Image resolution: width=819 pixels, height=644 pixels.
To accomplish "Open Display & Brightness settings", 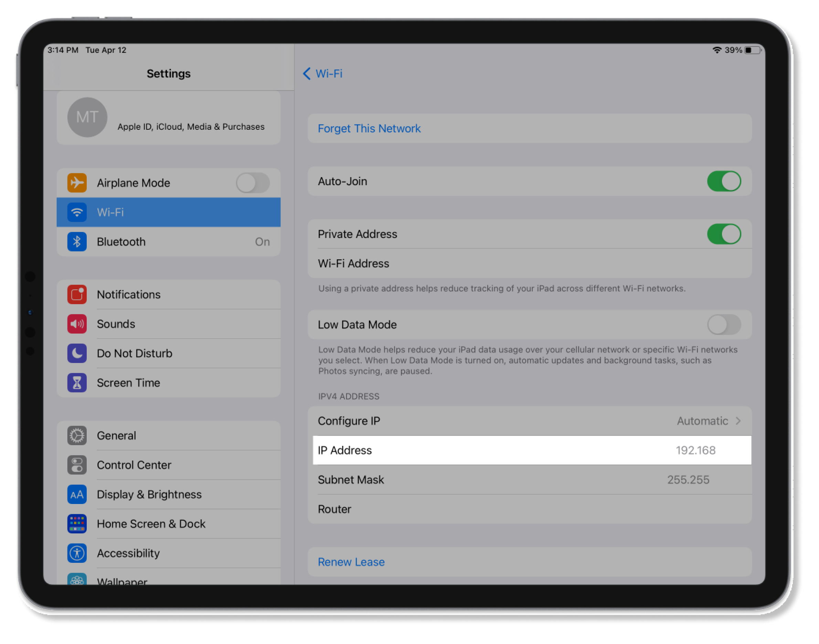I will point(169,494).
